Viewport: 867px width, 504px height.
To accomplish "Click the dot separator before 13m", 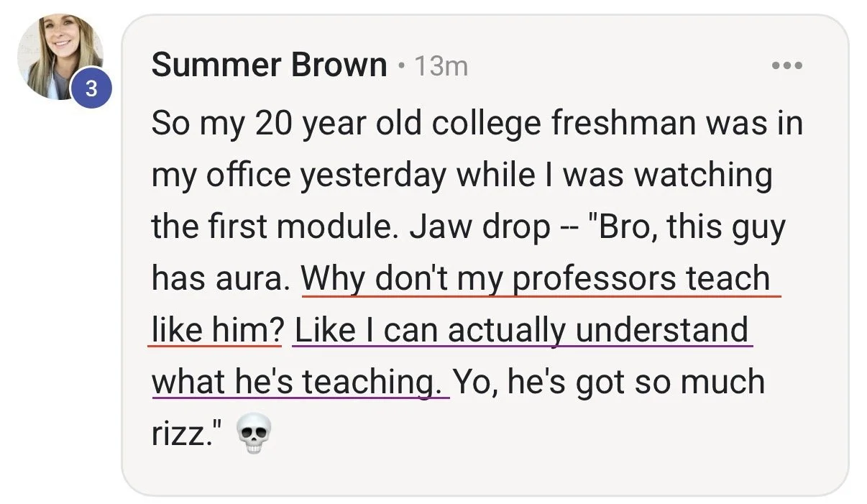I will pos(400,67).
